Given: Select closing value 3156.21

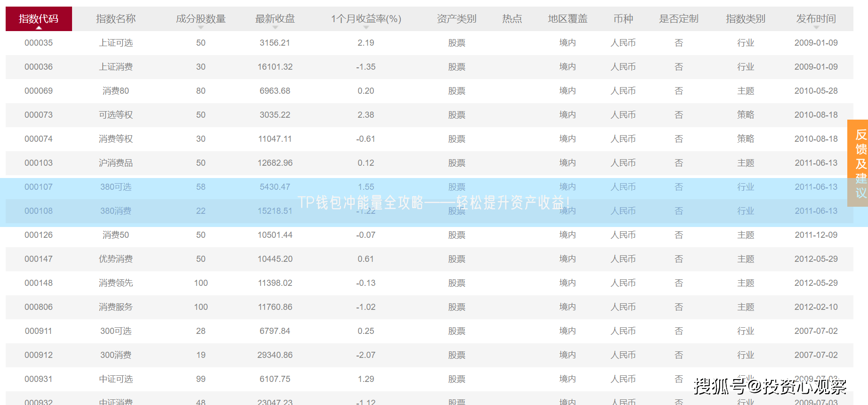Looking at the screenshot, I should [275, 43].
